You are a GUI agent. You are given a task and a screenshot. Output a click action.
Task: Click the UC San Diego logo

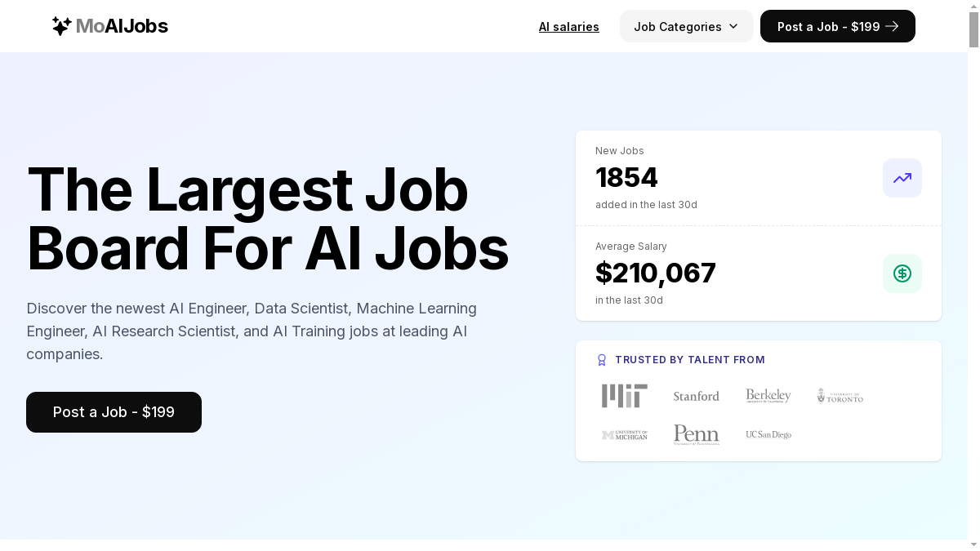pos(768,435)
